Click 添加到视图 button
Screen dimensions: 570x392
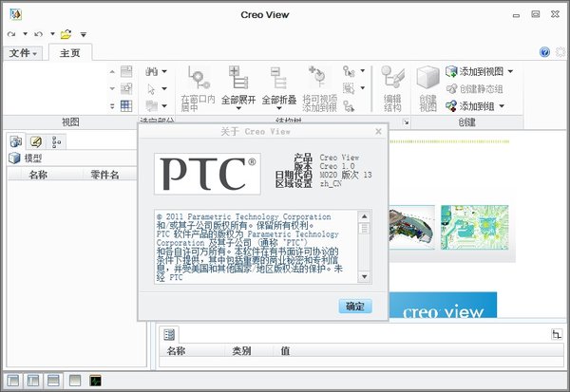tap(474, 71)
